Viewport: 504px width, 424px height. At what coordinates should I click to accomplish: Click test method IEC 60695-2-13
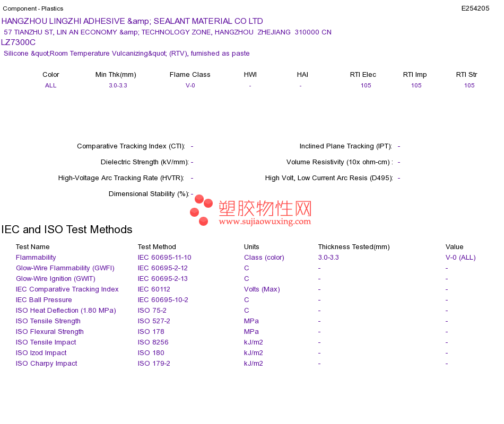[163, 279]
